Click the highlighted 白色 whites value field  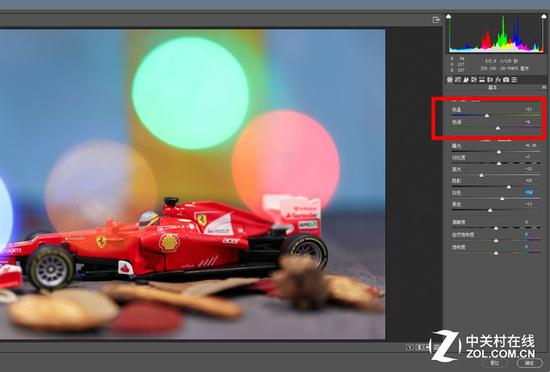(529, 192)
